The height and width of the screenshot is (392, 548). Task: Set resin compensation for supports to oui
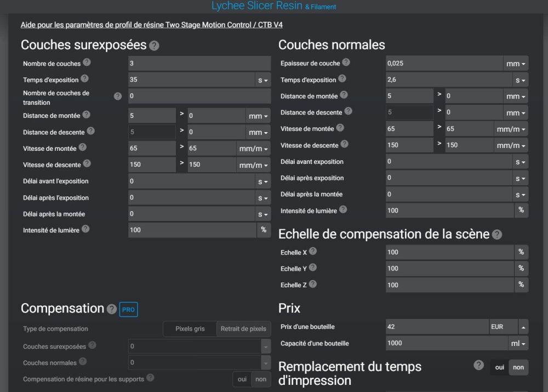coord(242,379)
